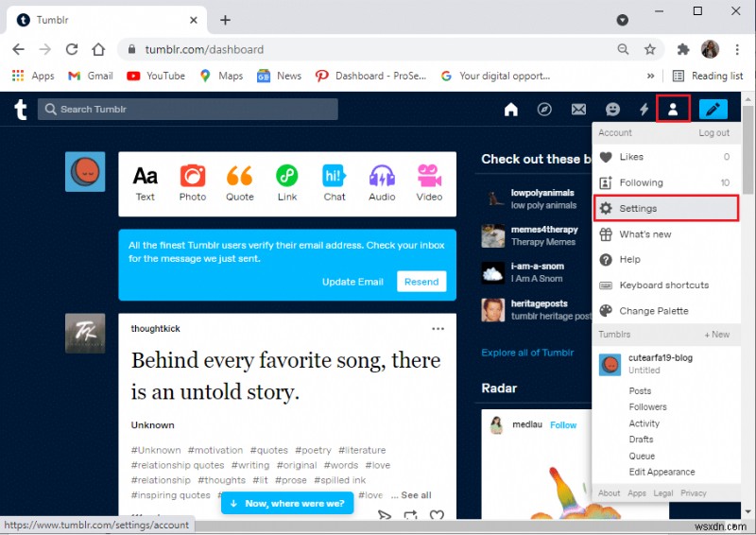Click the address bar URL

(x=204, y=49)
